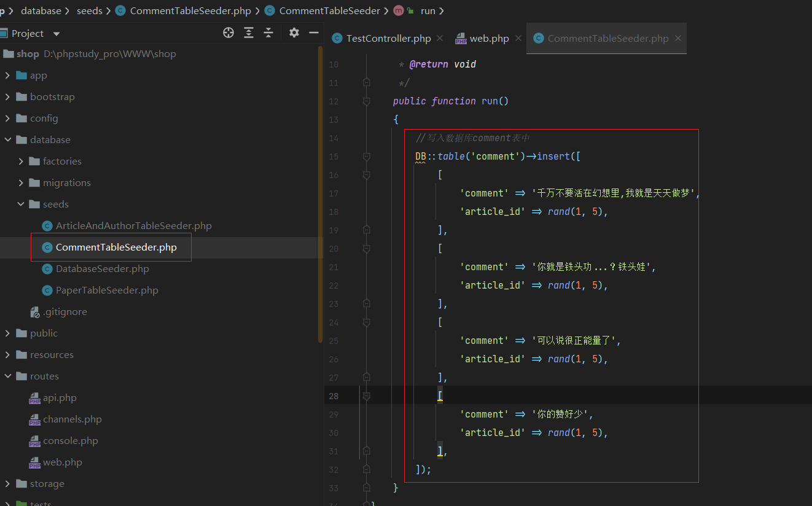This screenshot has height=506, width=812.
Task: Expand the public folder
Action: pos(7,333)
